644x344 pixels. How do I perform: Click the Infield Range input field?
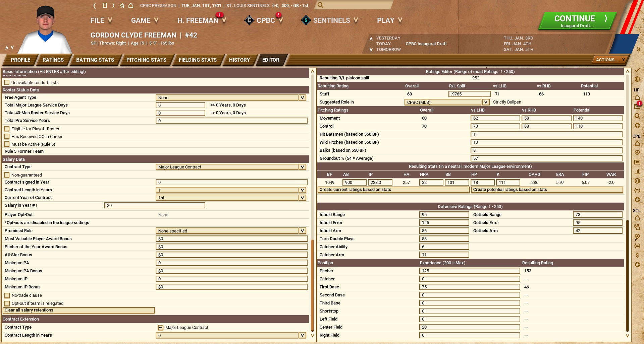[x=444, y=215]
